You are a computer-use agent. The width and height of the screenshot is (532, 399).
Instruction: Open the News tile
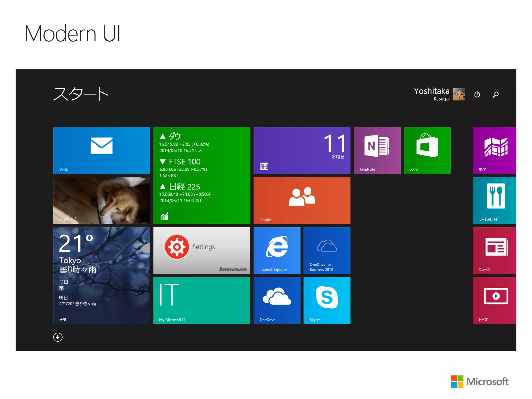494,250
